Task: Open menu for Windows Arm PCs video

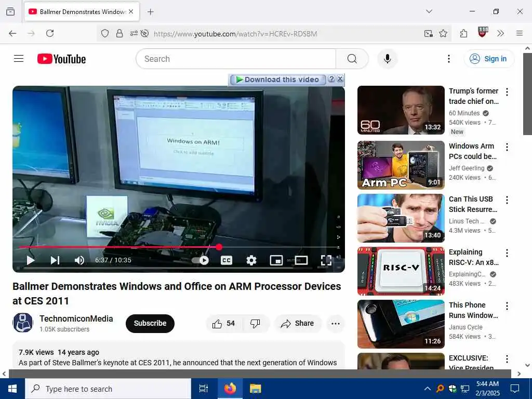Action: pos(507,147)
